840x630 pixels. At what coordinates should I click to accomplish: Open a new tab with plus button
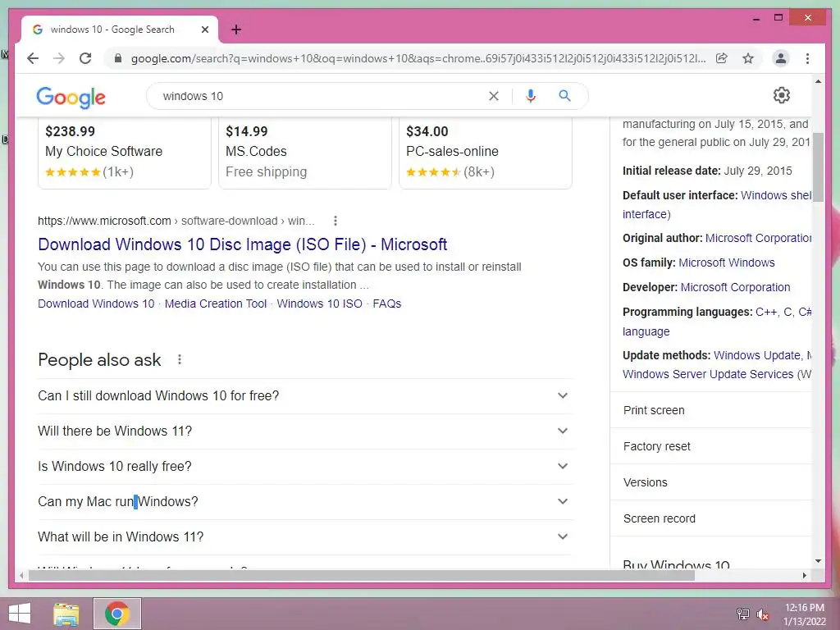click(x=236, y=30)
